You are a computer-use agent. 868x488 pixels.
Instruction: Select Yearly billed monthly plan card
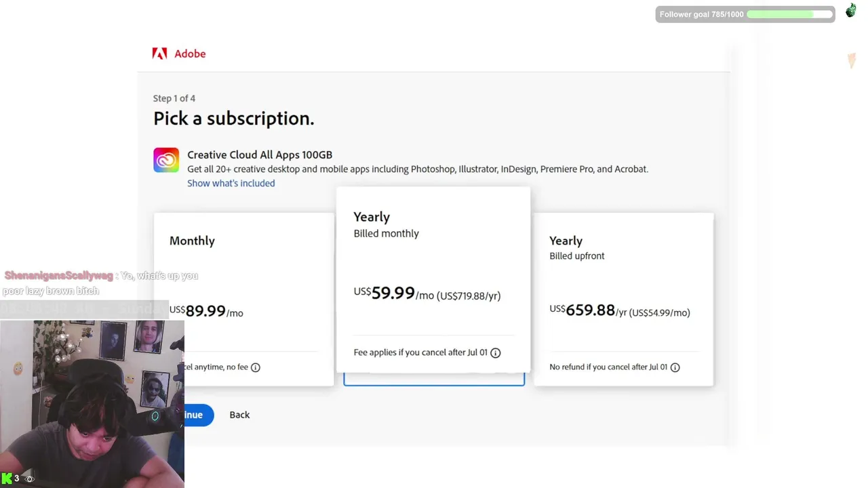click(433, 271)
